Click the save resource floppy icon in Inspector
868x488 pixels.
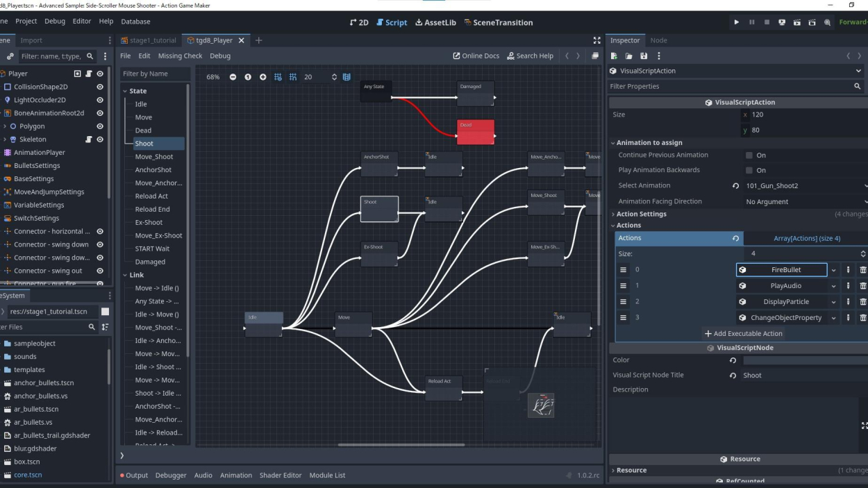coord(644,56)
